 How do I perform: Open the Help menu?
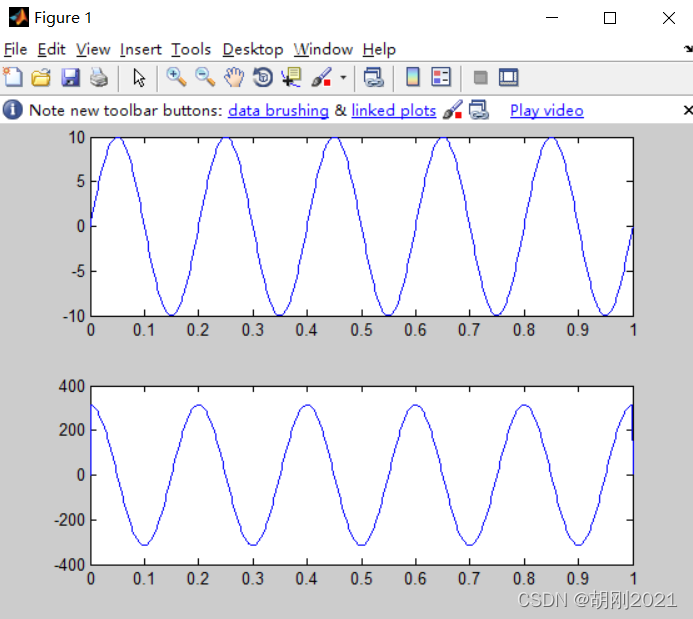click(379, 49)
